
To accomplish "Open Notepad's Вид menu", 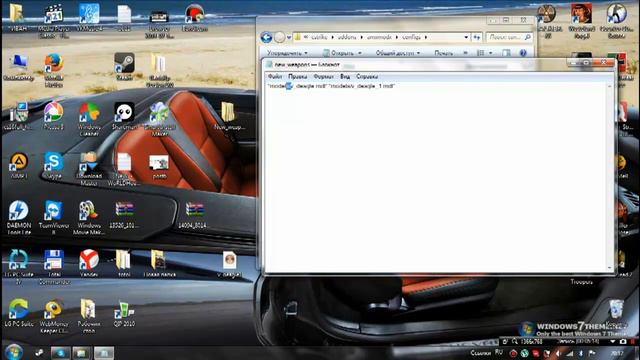I will (x=345, y=76).
